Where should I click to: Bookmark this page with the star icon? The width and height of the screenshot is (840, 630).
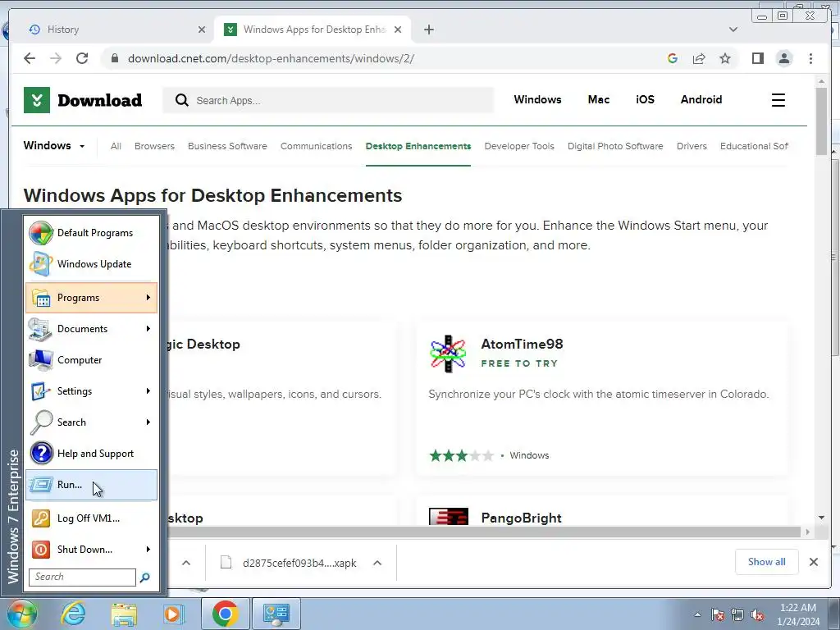pos(725,58)
